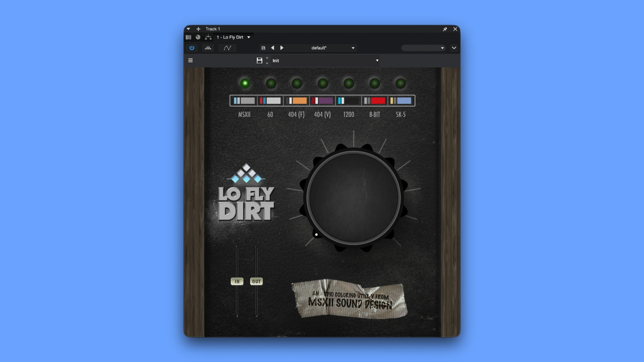Select the 1200 mode LED
The image size is (644, 362).
point(349,83)
